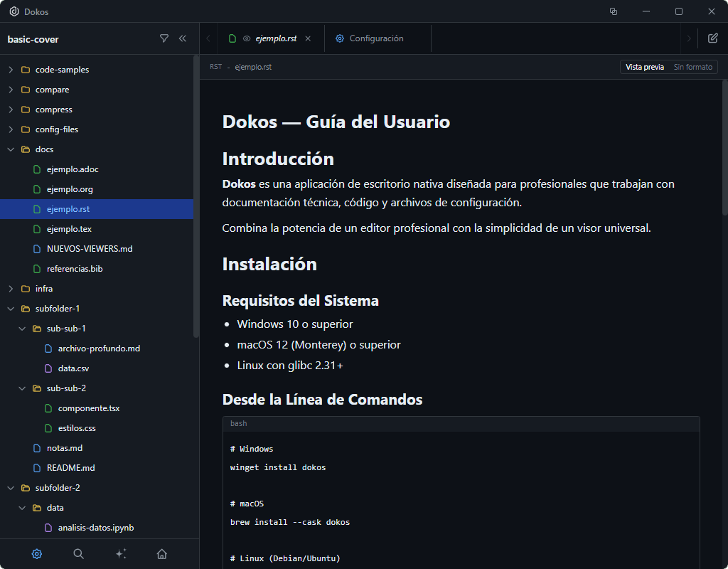Close the ejemplo.rst tab

[308, 38]
